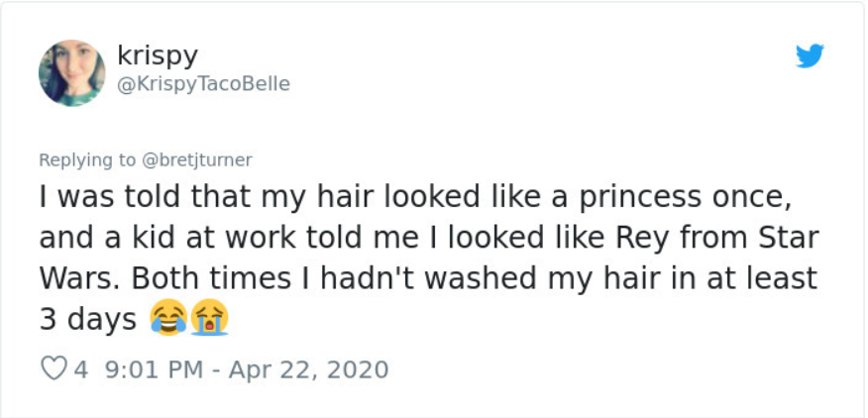Visit the @KrispyTacoBelle handle

(203, 84)
